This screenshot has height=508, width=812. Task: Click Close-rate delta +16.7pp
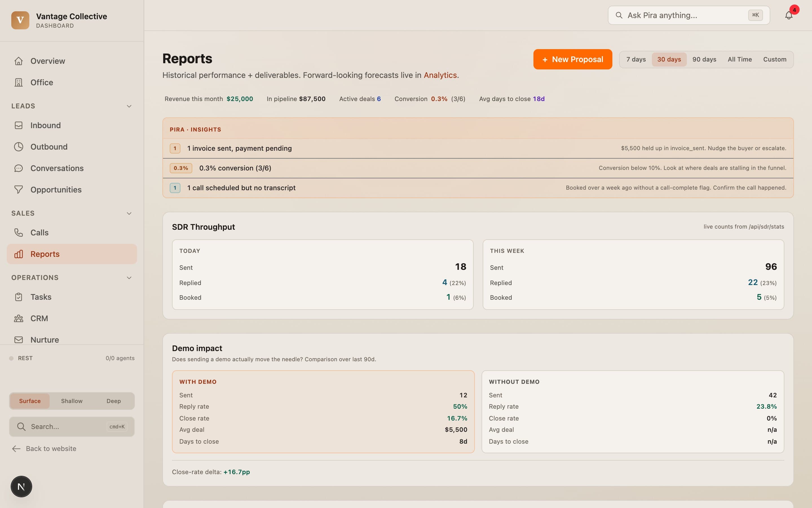[x=211, y=472]
